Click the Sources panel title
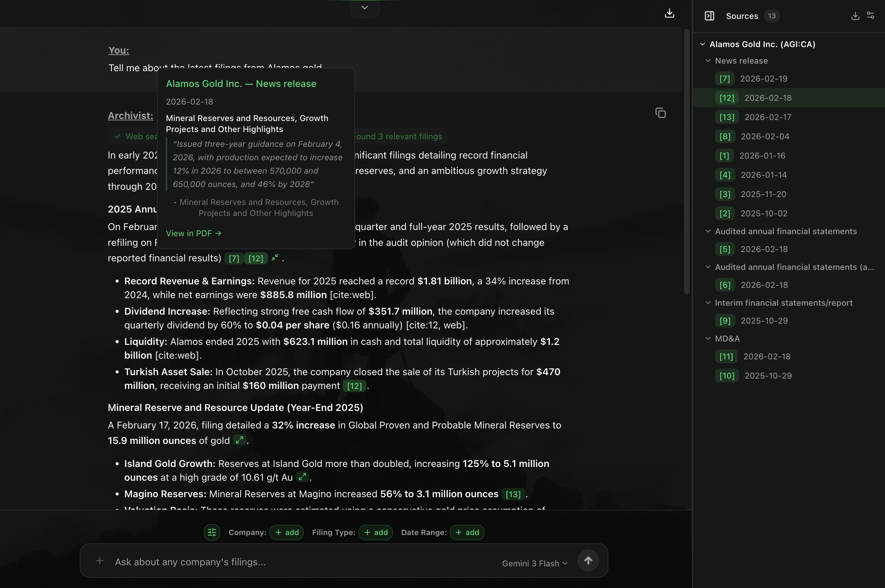The width and height of the screenshot is (885, 588). click(x=742, y=16)
